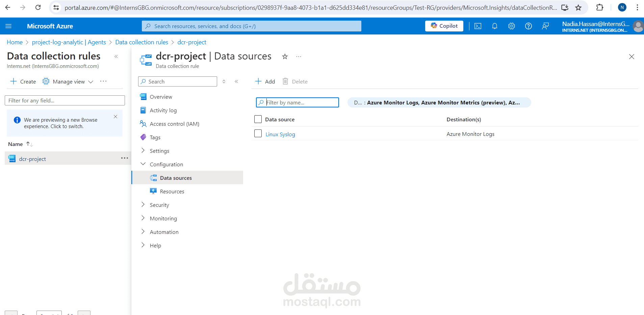The width and height of the screenshot is (644, 315).
Task: Click the install app icon in address bar
Action: pos(565,7)
